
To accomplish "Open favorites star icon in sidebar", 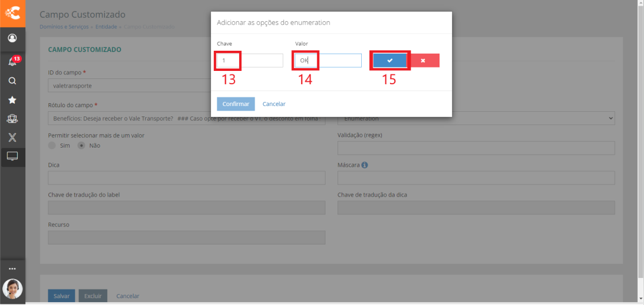I will [12, 100].
